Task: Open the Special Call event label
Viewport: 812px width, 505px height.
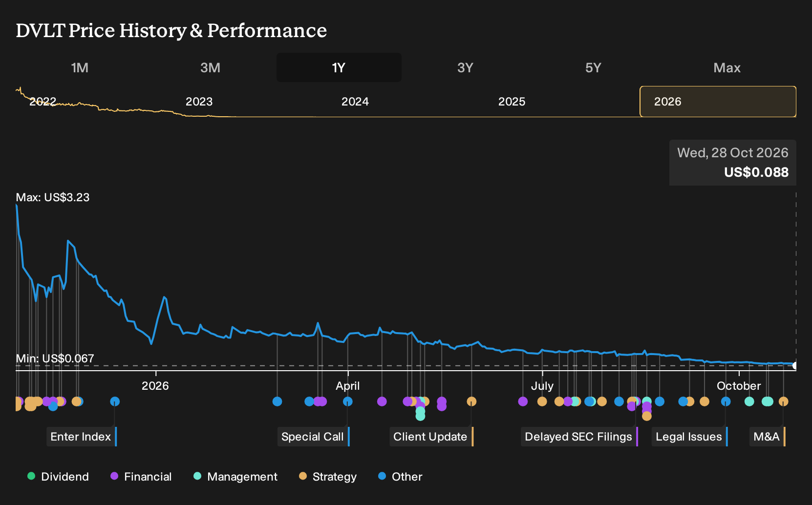Action: point(313,437)
